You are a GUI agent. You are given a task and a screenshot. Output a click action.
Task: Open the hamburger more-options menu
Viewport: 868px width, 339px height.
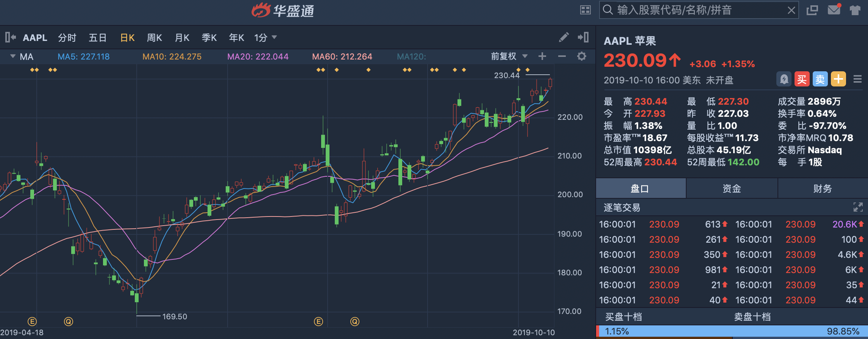coord(857,79)
